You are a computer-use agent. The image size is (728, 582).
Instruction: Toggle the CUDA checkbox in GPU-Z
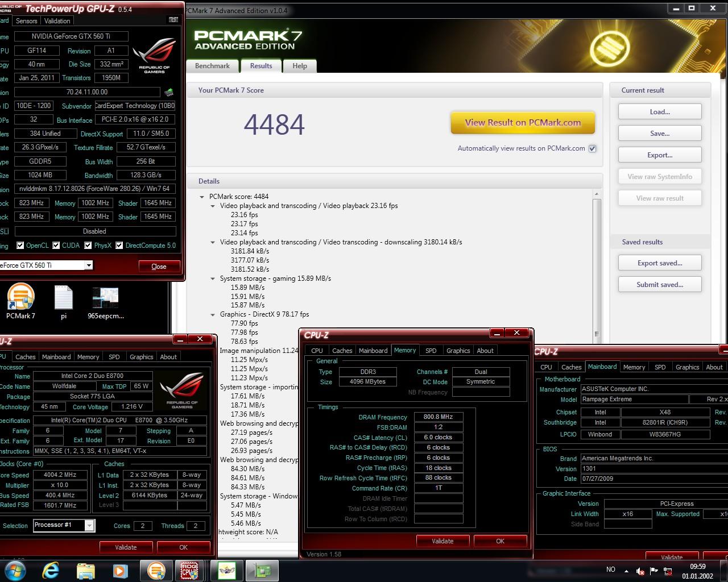56,246
